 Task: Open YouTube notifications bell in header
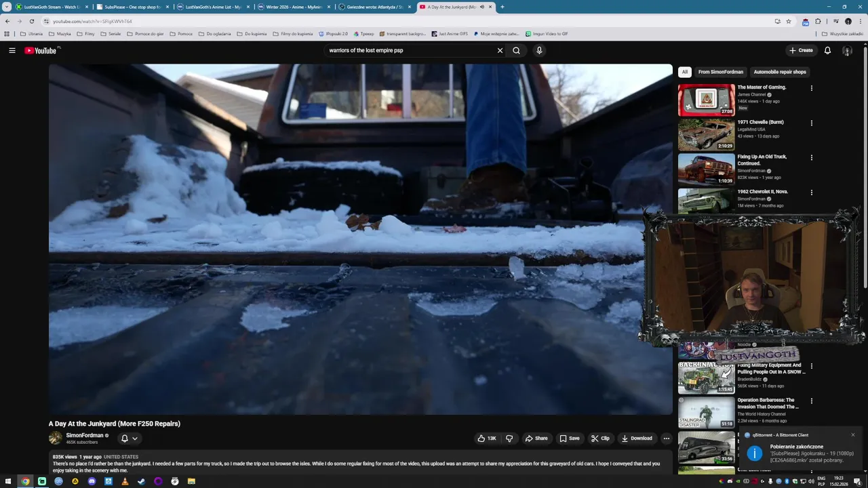827,50
